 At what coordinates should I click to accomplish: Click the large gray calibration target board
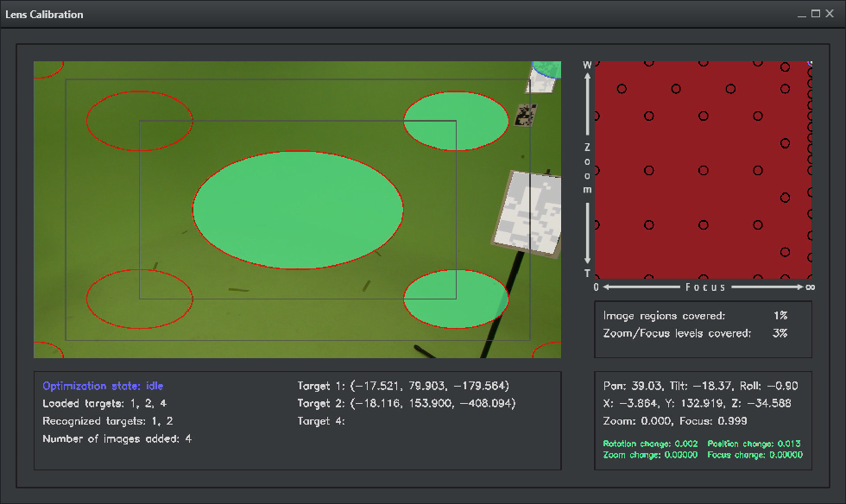(x=528, y=212)
